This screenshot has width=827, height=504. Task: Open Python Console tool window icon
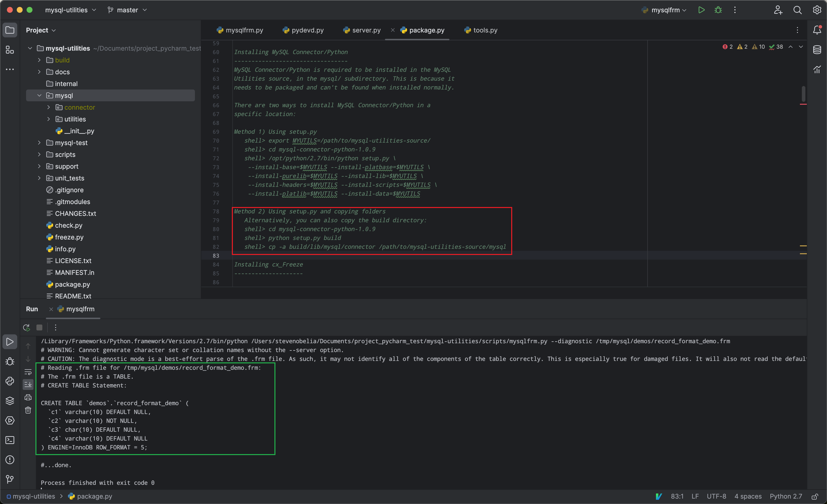click(x=10, y=381)
